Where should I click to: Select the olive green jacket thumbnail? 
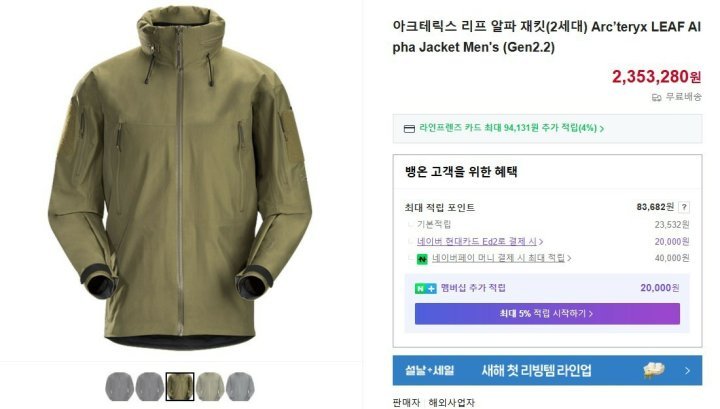pyautogui.click(x=180, y=387)
